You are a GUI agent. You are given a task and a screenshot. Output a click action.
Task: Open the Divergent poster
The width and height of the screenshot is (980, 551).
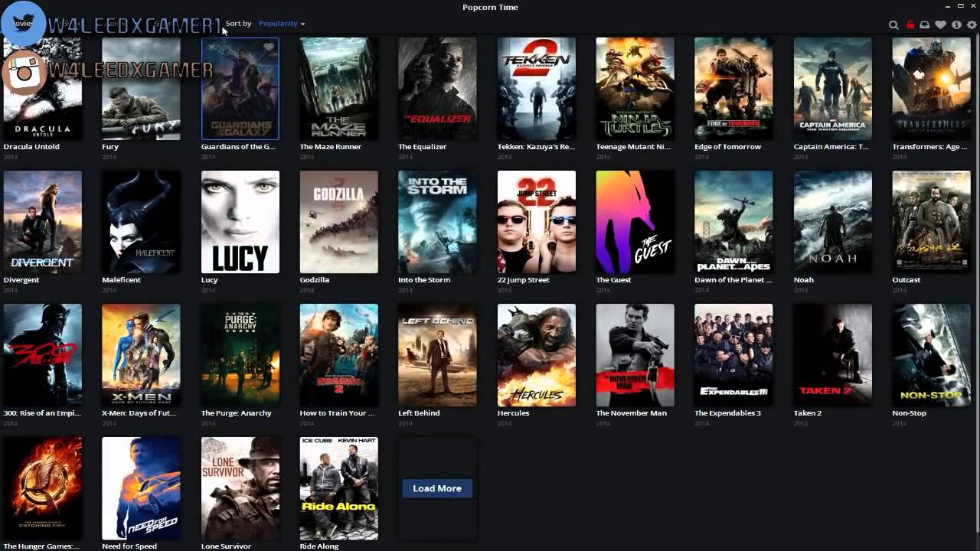click(43, 222)
